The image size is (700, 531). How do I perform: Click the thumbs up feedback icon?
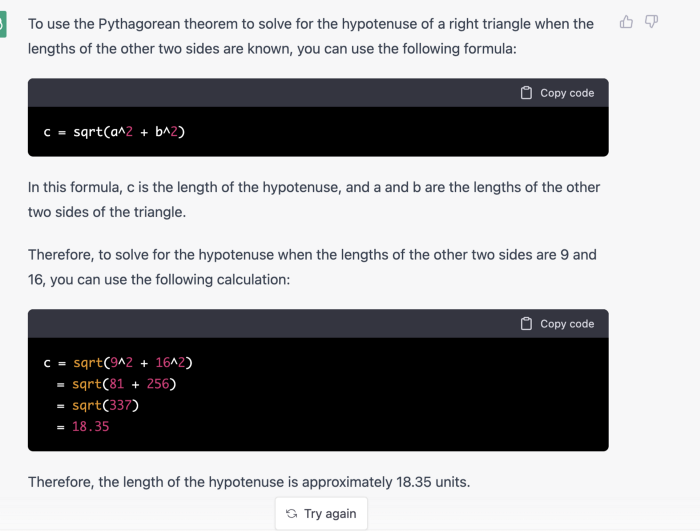(x=626, y=22)
